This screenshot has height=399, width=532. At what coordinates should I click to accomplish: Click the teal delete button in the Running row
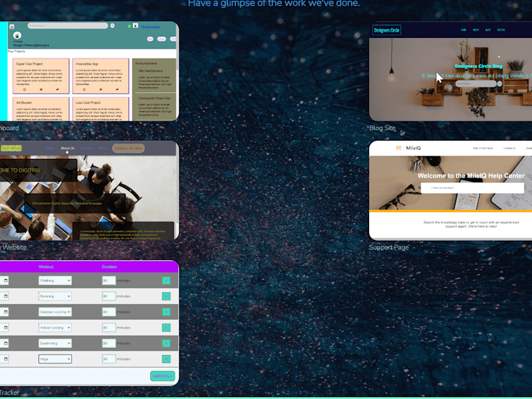click(166, 296)
